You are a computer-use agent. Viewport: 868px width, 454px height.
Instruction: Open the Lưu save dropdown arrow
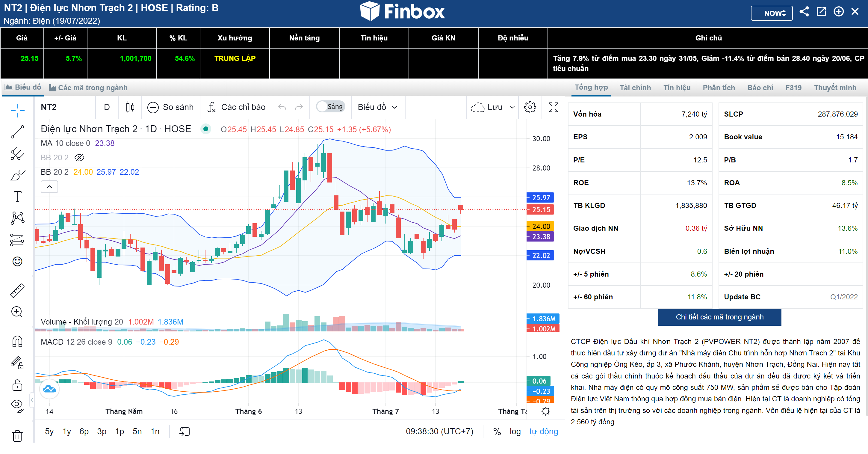512,107
